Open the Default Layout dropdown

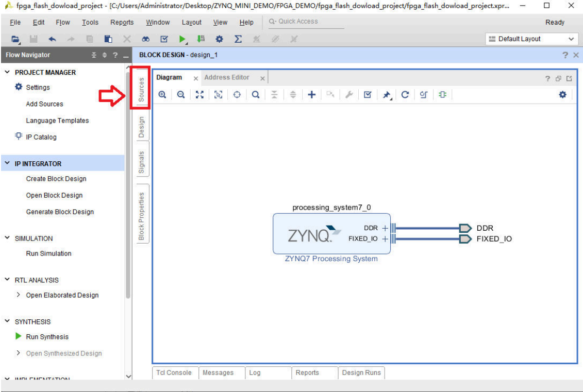click(x=531, y=39)
